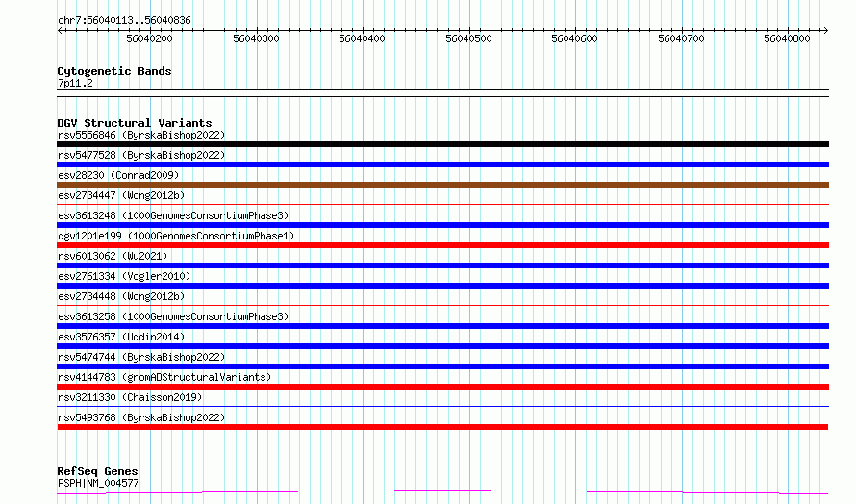Click ruler position 56040600
Screen dimensions: 856x504
pyautogui.click(x=575, y=38)
